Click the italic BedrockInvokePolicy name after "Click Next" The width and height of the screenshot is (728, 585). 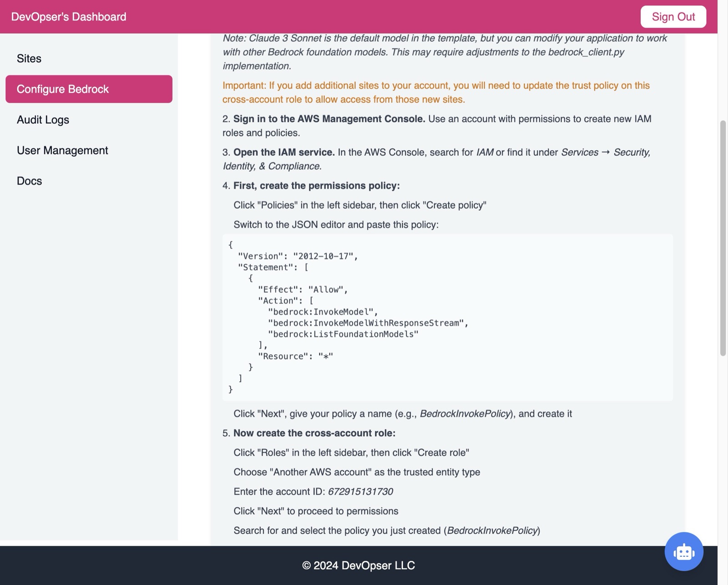[x=465, y=414]
